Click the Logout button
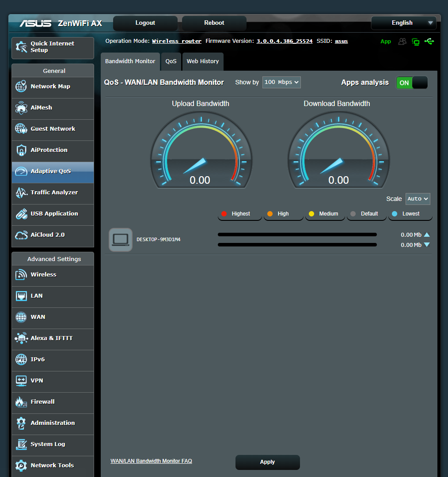The width and height of the screenshot is (448, 477). [145, 23]
